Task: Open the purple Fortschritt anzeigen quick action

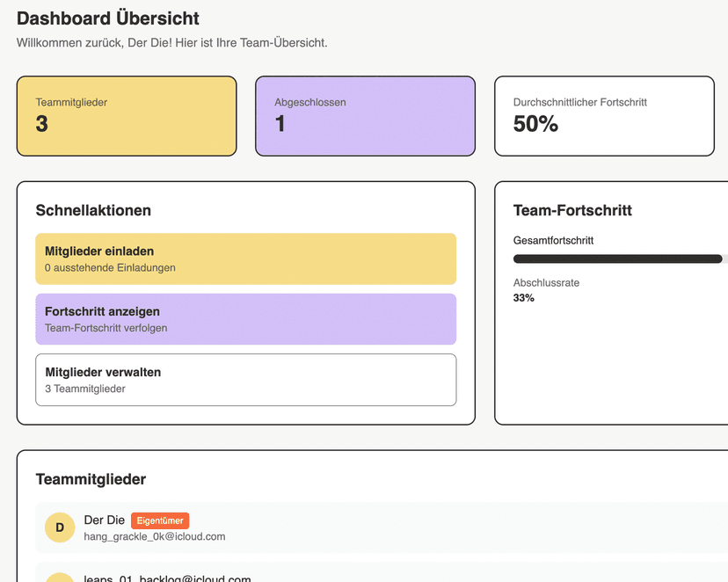Action: pyautogui.click(x=245, y=319)
